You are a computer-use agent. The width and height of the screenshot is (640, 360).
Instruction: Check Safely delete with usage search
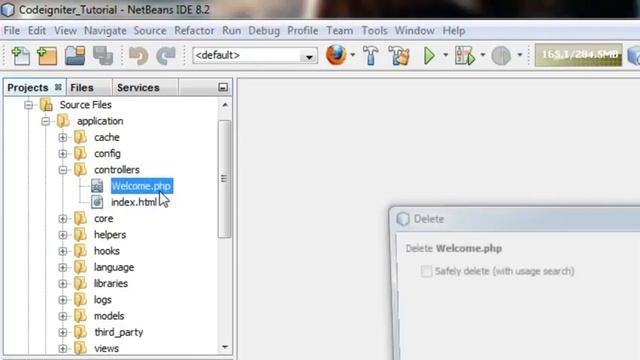[426, 271]
